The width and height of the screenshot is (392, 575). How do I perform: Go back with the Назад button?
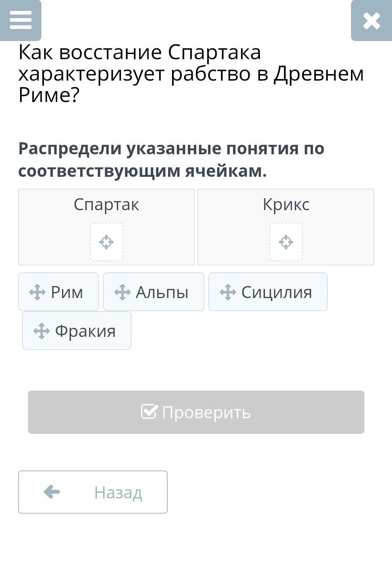(x=93, y=492)
